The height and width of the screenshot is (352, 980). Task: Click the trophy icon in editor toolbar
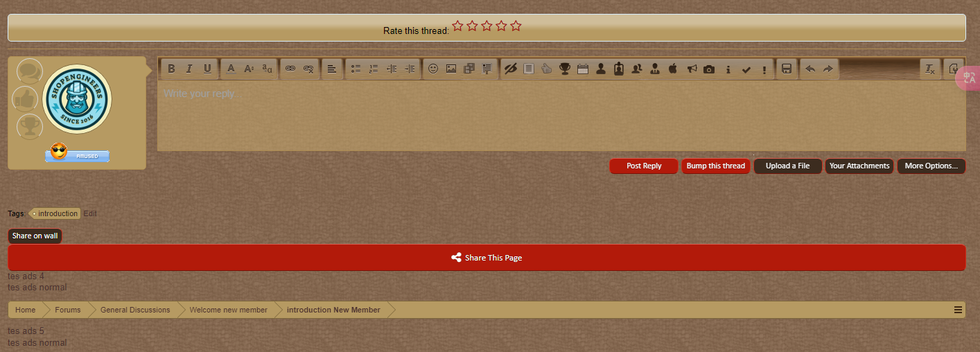point(565,69)
